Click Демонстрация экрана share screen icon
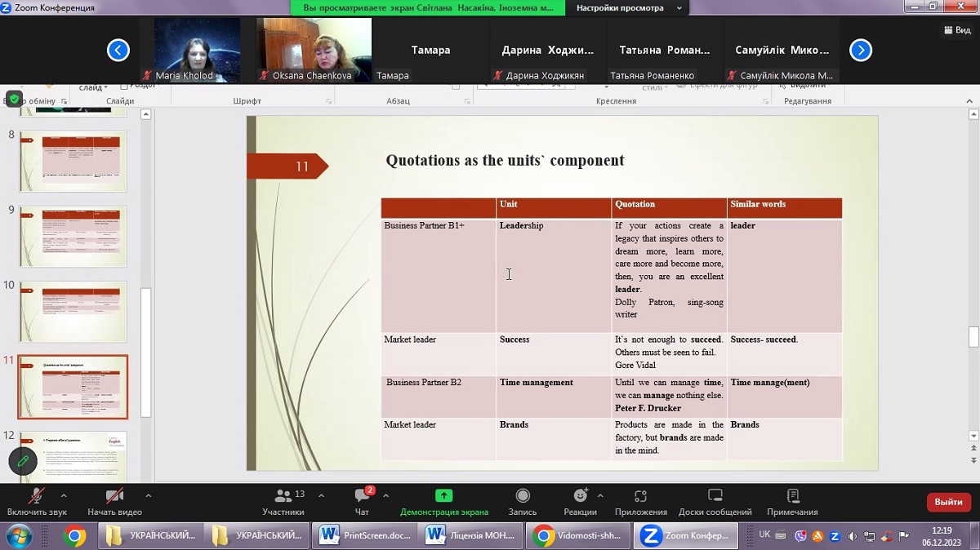Screen dimensions: 980x550 tap(443, 496)
